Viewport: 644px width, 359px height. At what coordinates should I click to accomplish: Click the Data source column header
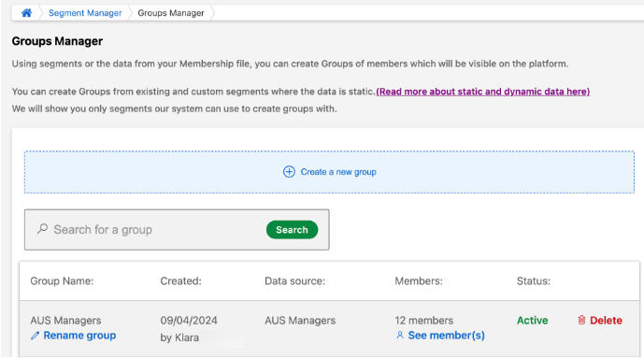[x=294, y=281]
